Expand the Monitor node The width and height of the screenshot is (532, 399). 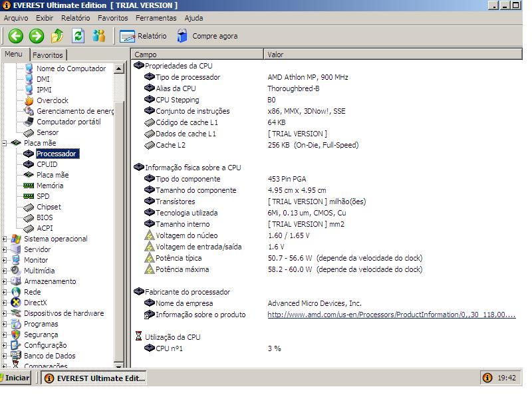[x=5, y=260]
